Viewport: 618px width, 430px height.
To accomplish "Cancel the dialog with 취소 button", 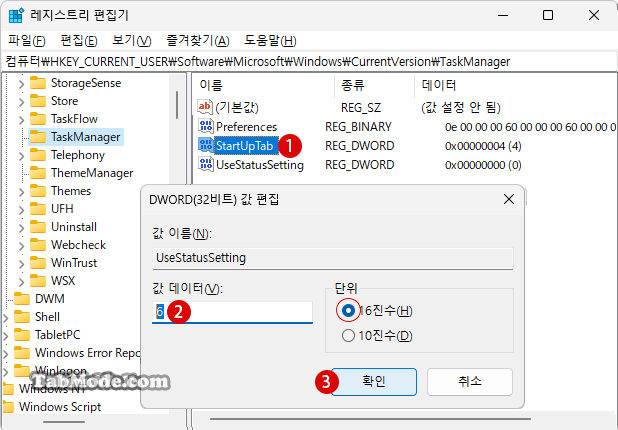I will [x=469, y=382].
